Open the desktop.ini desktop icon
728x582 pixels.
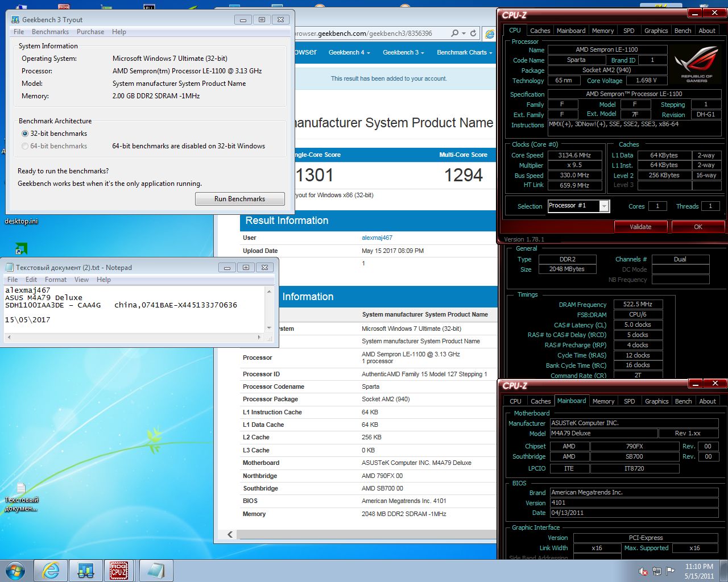pos(21,221)
